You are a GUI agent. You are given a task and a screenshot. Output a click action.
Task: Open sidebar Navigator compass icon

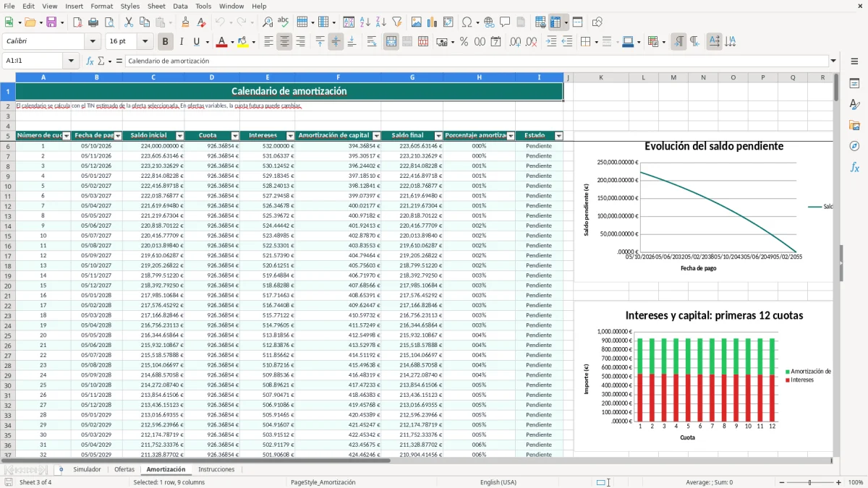(854, 146)
